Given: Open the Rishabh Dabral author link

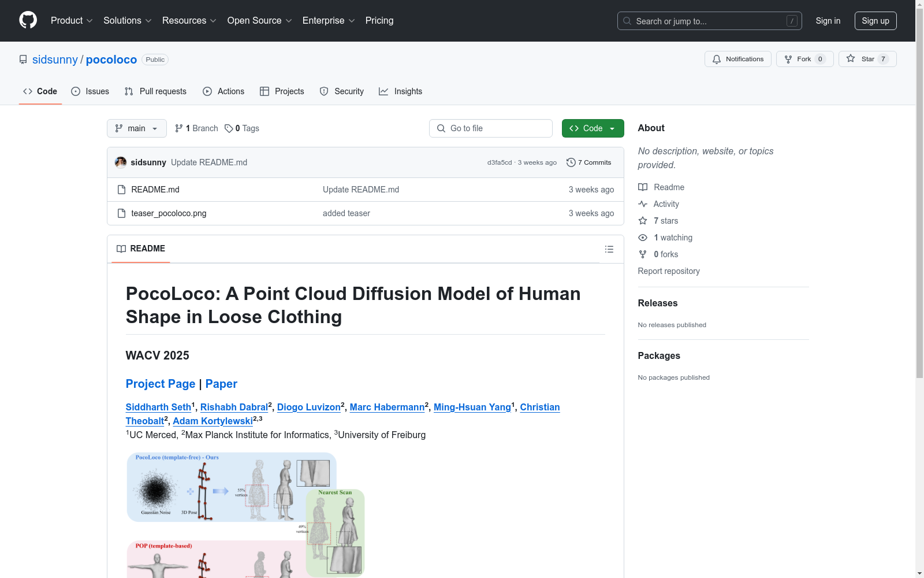Looking at the screenshot, I should [234, 407].
